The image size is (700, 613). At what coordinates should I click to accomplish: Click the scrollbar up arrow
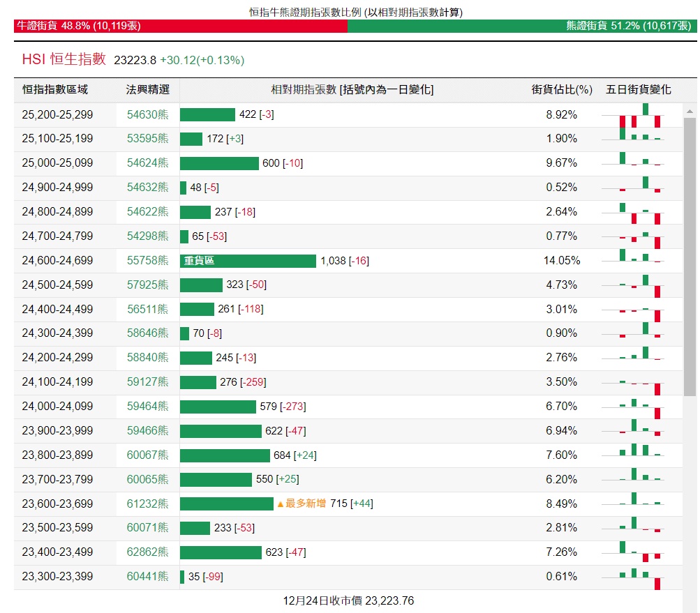click(x=690, y=112)
